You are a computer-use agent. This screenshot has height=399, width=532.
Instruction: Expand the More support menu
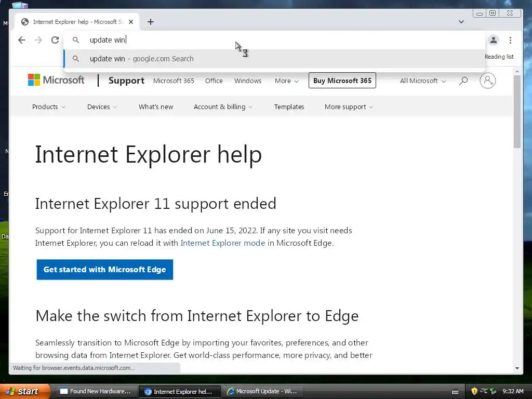click(349, 107)
